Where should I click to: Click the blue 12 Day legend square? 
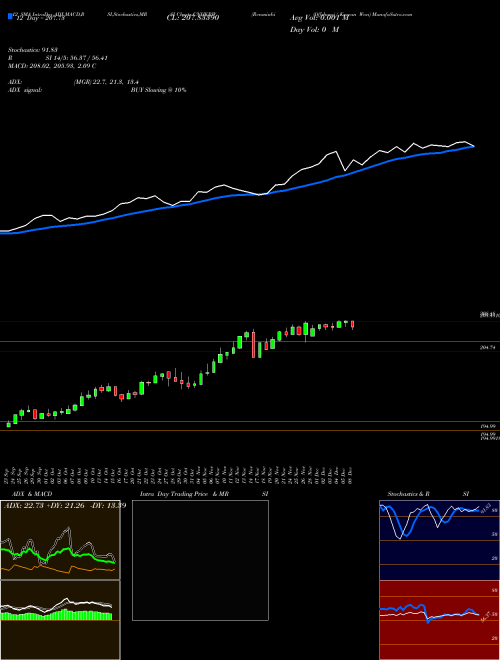(10, 17)
